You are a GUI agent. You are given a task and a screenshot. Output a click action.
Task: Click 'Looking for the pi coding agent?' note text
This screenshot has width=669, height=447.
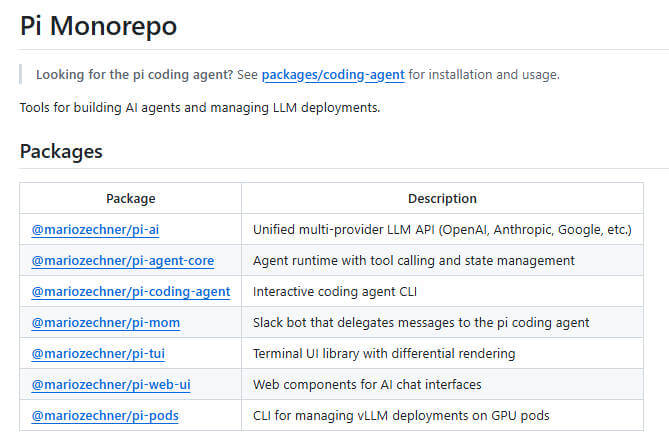coord(134,75)
